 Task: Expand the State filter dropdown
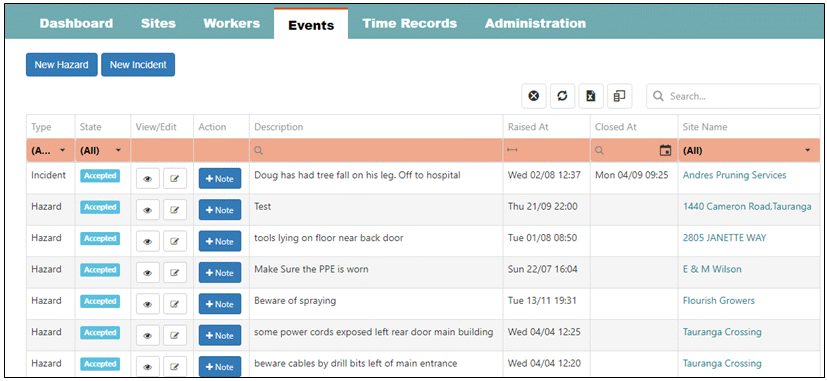coord(118,150)
